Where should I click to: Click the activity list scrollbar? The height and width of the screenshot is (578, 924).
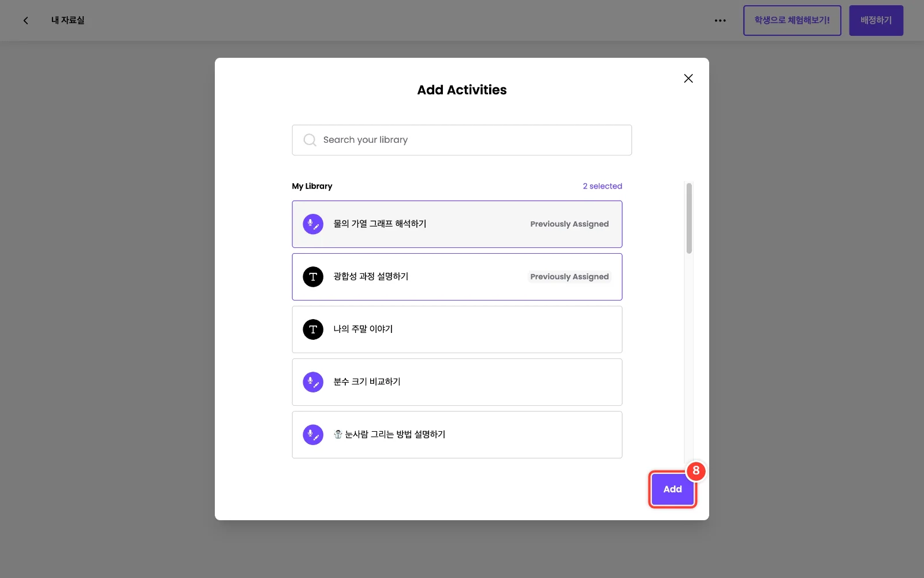point(689,218)
